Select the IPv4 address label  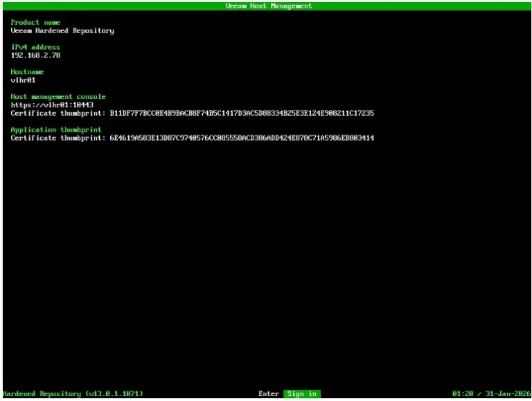[x=35, y=47]
